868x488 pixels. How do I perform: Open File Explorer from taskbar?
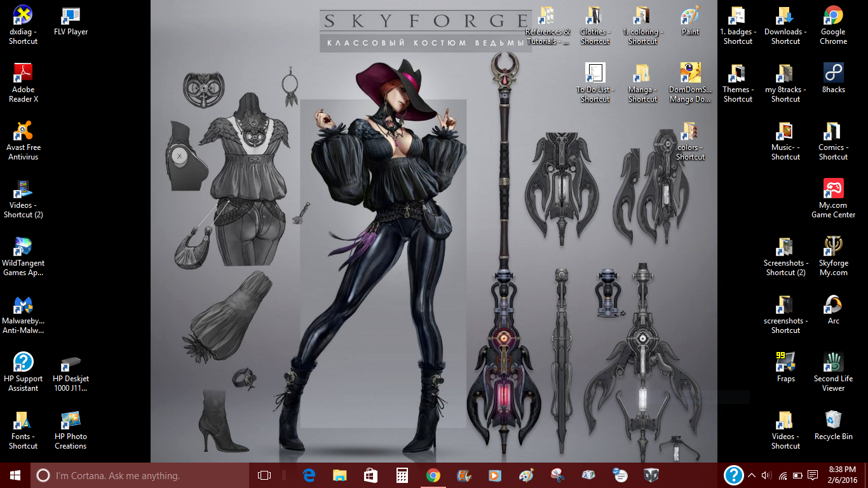pyautogui.click(x=340, y=475)
